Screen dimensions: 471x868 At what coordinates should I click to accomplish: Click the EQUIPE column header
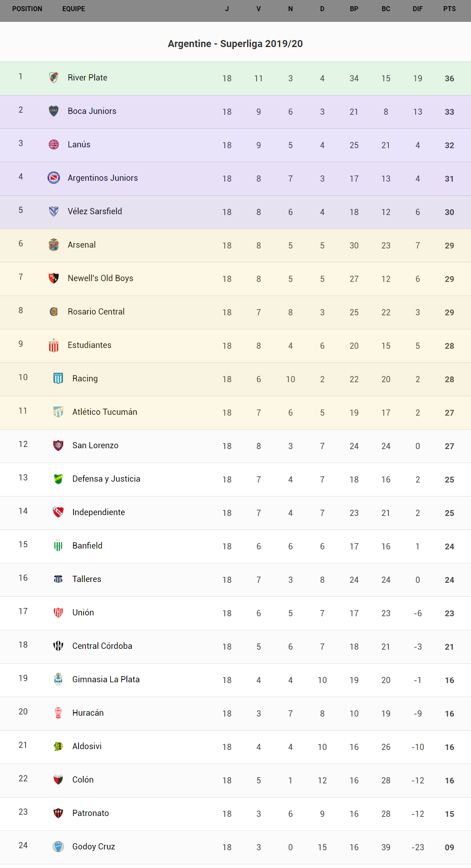74,9
